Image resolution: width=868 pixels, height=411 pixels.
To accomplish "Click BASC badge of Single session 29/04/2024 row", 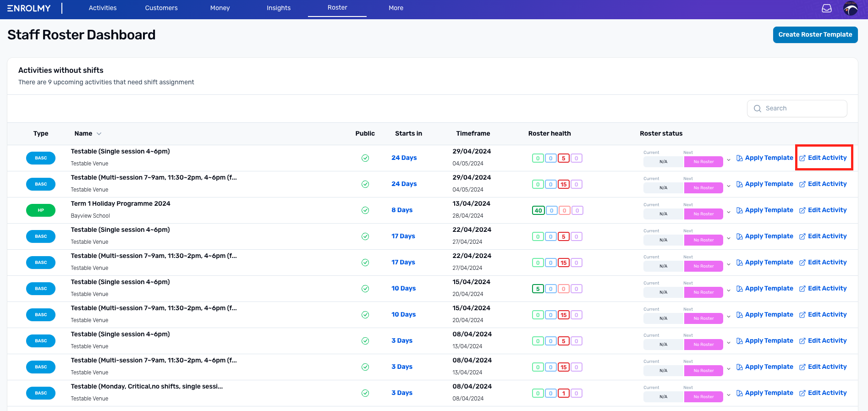I will pyautogui.click(x=41, y=158).
